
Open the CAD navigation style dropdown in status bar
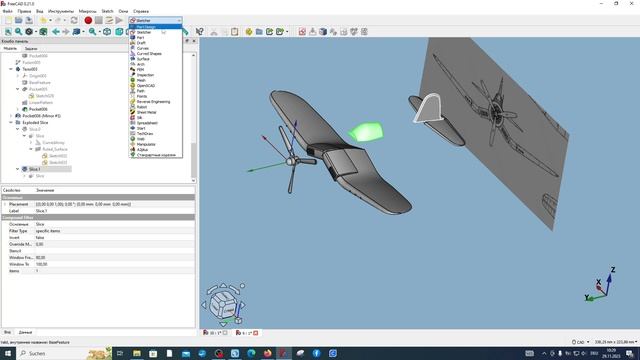point(581,342)
